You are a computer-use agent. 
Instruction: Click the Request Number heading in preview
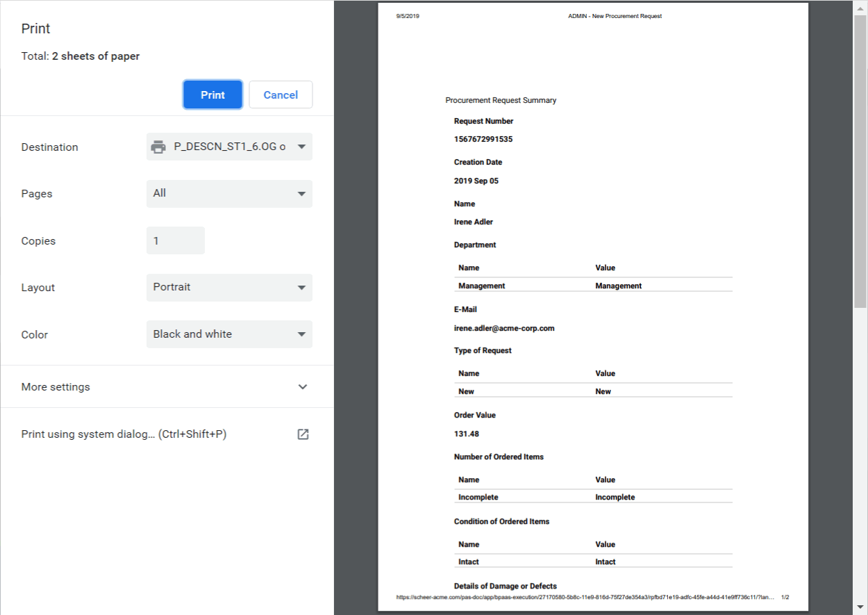484,120
